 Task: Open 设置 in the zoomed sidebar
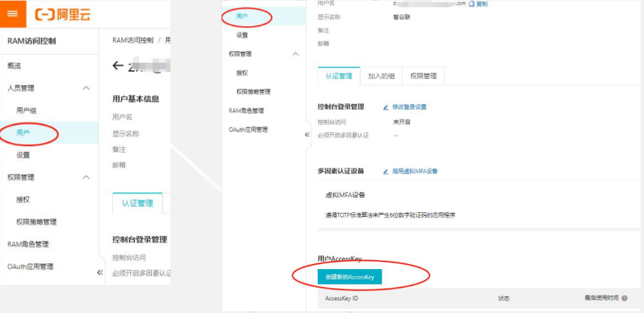pos(23,155)
